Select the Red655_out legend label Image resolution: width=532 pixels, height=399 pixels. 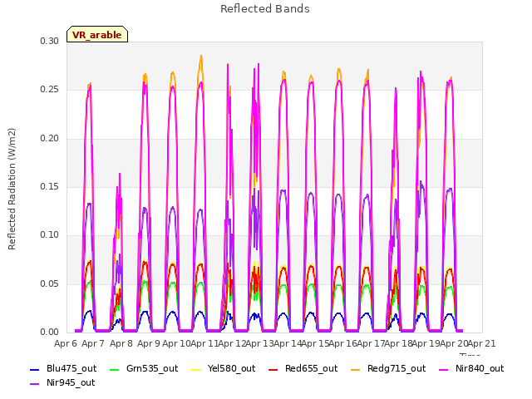click(x=311, y=369)
